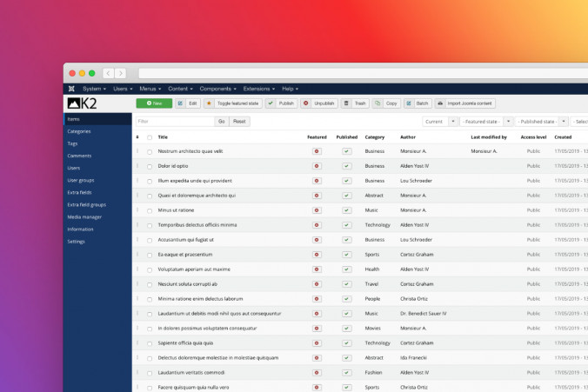Click the green checkmark Publish icon

click(x=271, y=103)
